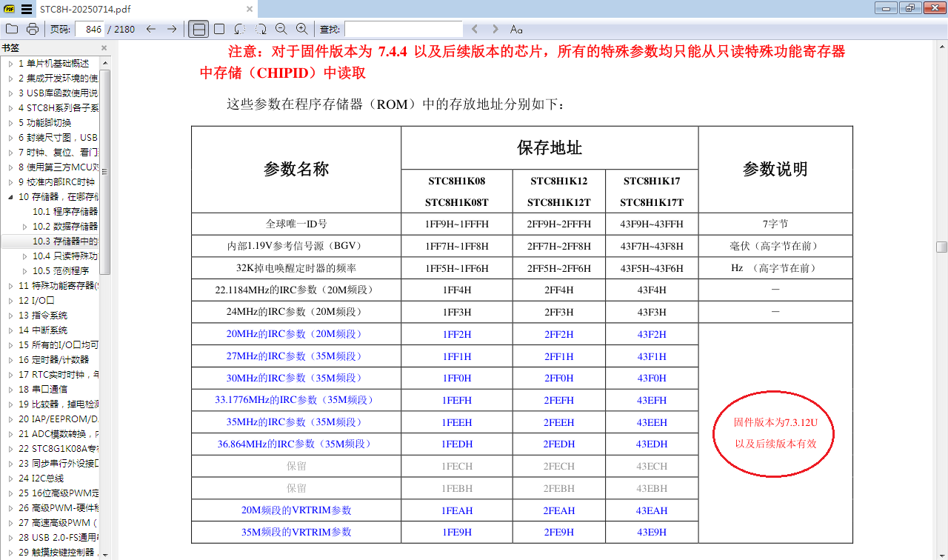This screenshot has height=560, width=948.
Task: Close the STC8H-20250714.pdf tab
Action: point(250,10)
